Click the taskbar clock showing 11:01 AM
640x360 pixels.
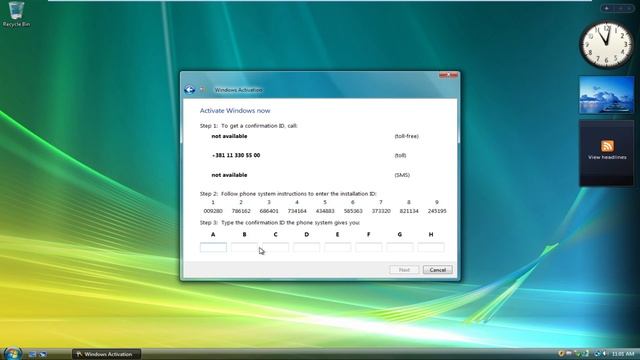click(x=623, y=354)
